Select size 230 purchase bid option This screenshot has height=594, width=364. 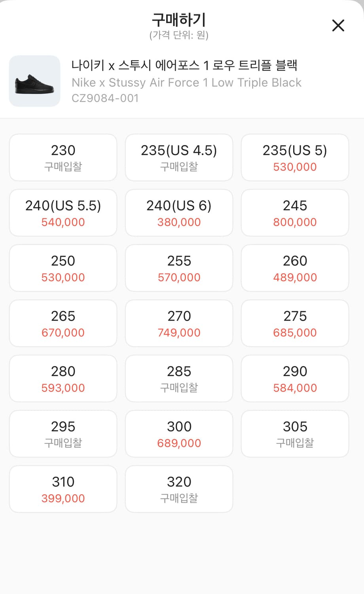(63, 158)
